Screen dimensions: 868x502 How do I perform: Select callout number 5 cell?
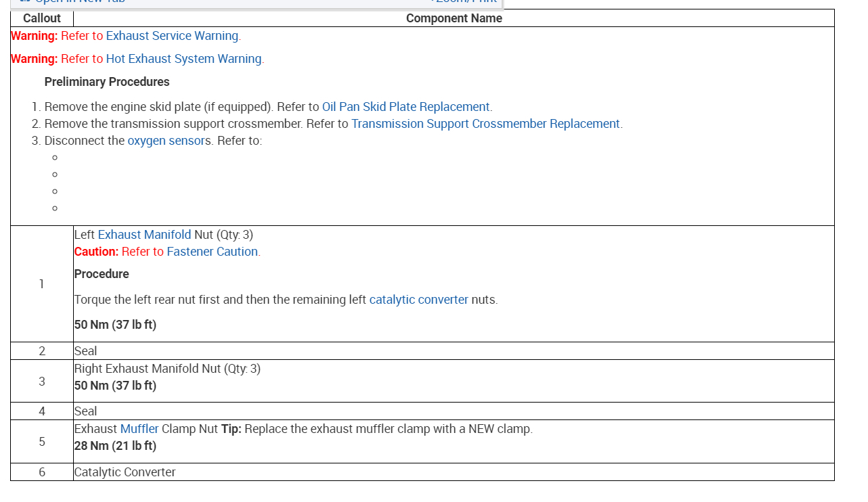click(42, 442)
